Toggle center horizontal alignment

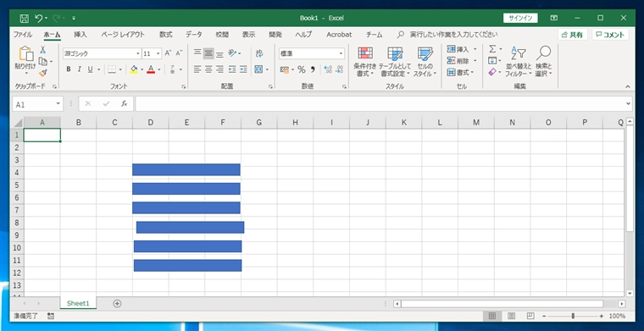pos(208,69)
